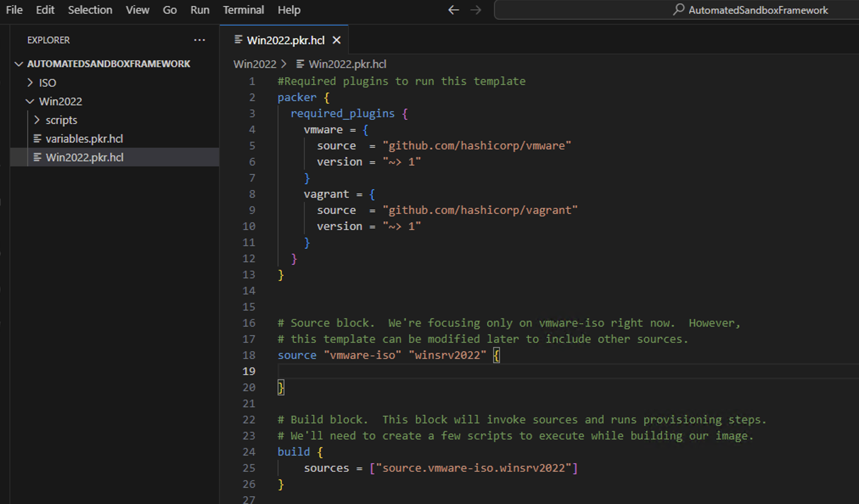This screenshot has width=859, height=504.
Task: Click 'required_plugins' on line 3
Action: (x=342, y=113)
